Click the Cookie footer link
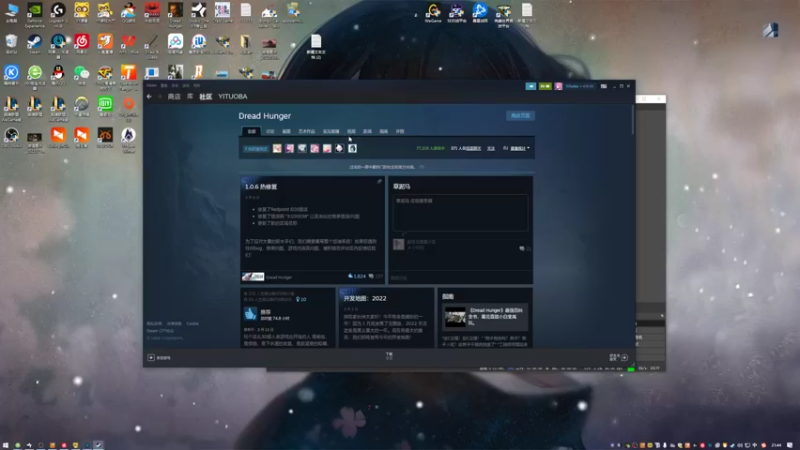This screenshot has height=450, width=800. click(192, 323)
